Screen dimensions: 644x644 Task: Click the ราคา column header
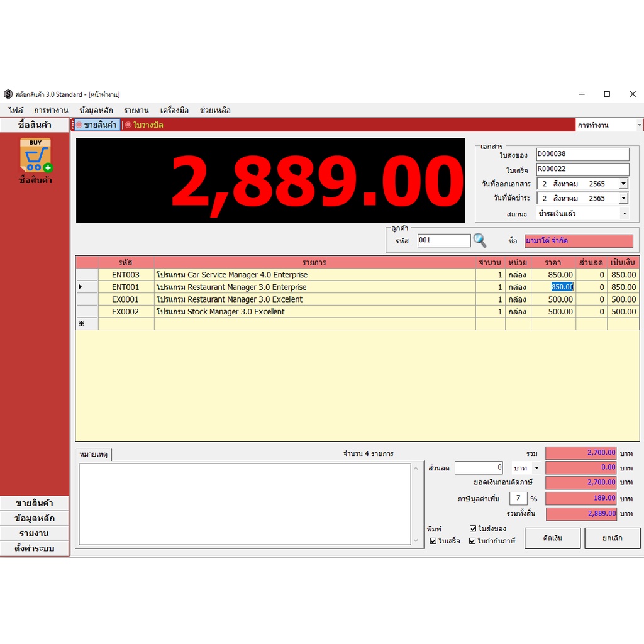pos(553,262)
